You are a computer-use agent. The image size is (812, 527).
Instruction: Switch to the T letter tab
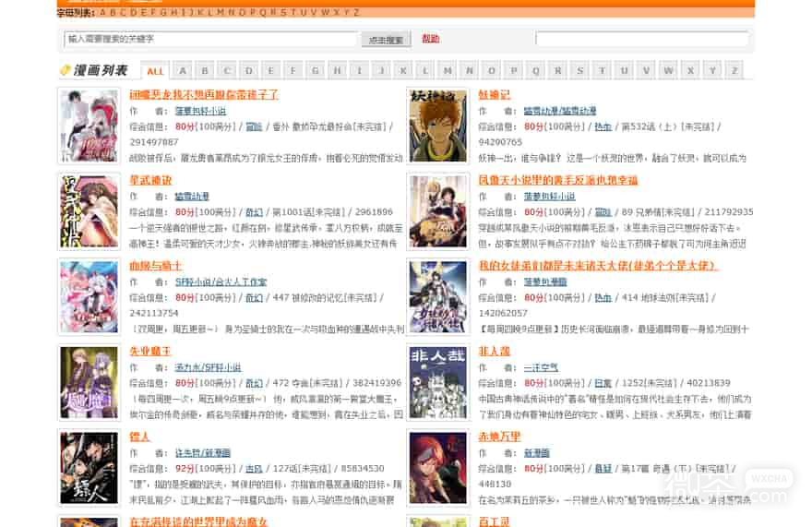tap(603, 70)
